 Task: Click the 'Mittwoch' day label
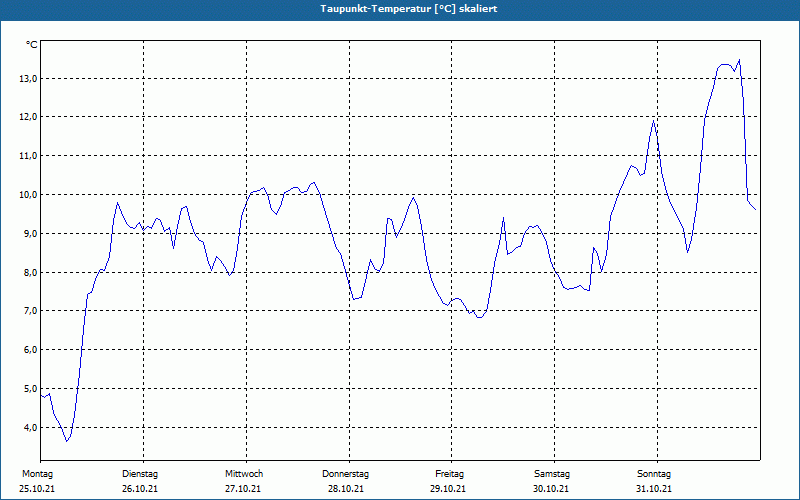pos(244,474)
